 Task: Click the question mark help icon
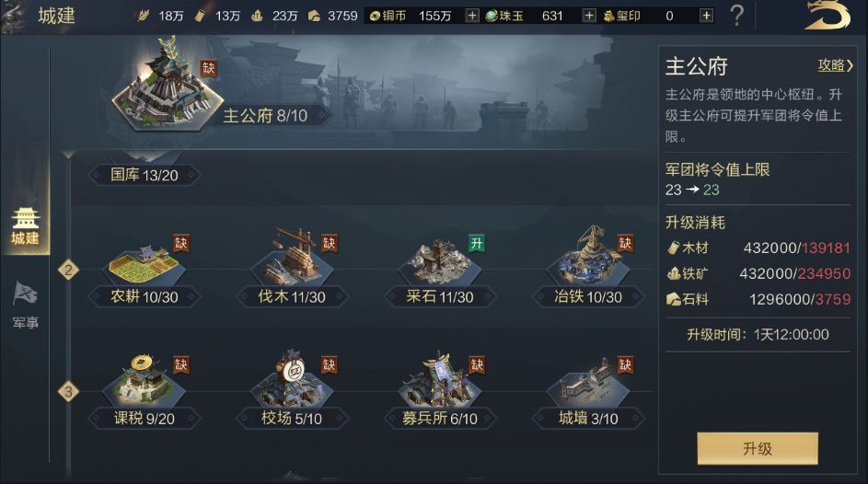(x=736, y=16)
